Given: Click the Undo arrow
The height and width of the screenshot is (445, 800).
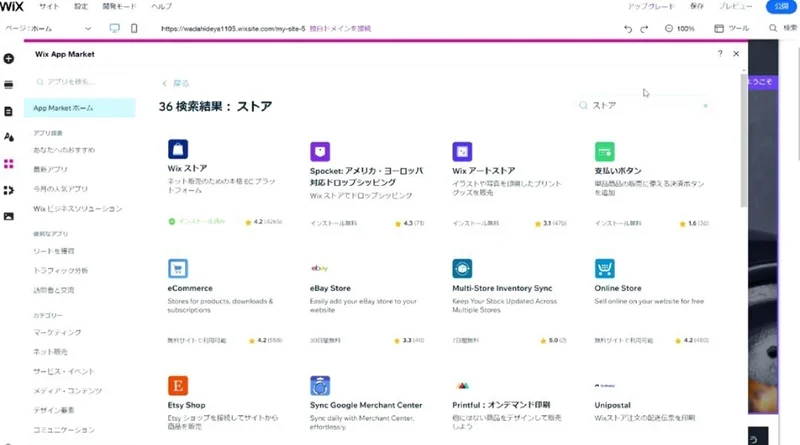Looking at the screenshot, I should click(628, 29).
